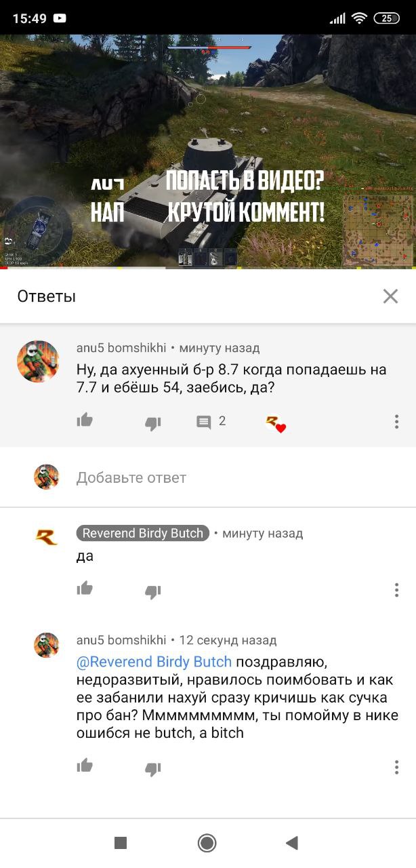
Task: Open options menu for Reverend Birdy Butch's reply
Action: click(396, 589)
